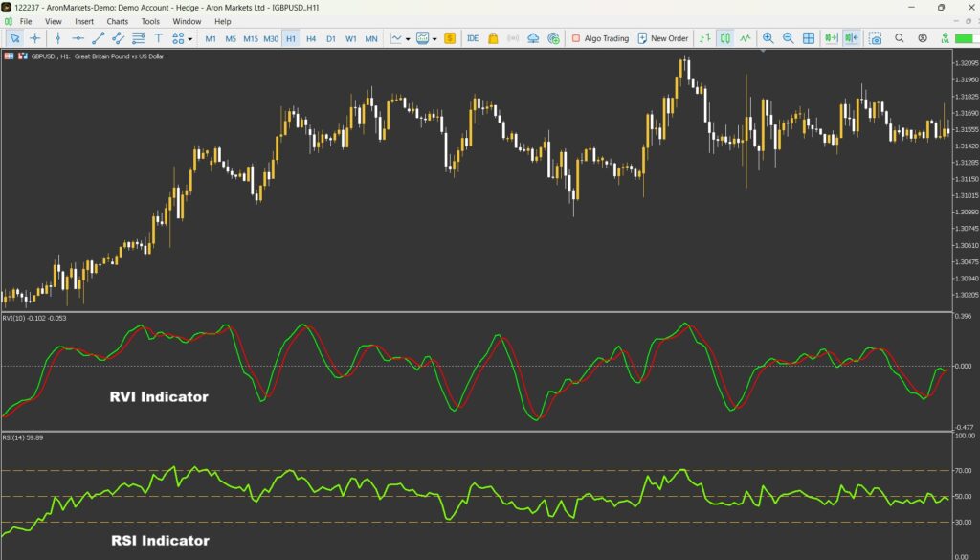Select the trendline drawing tool

coord(99,38)
